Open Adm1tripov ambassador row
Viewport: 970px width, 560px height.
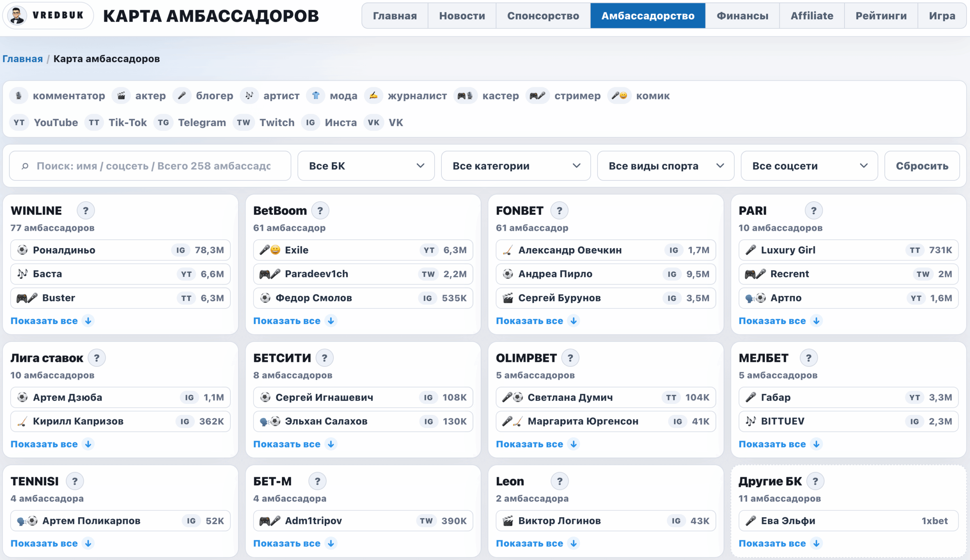(x=363, y=521)
